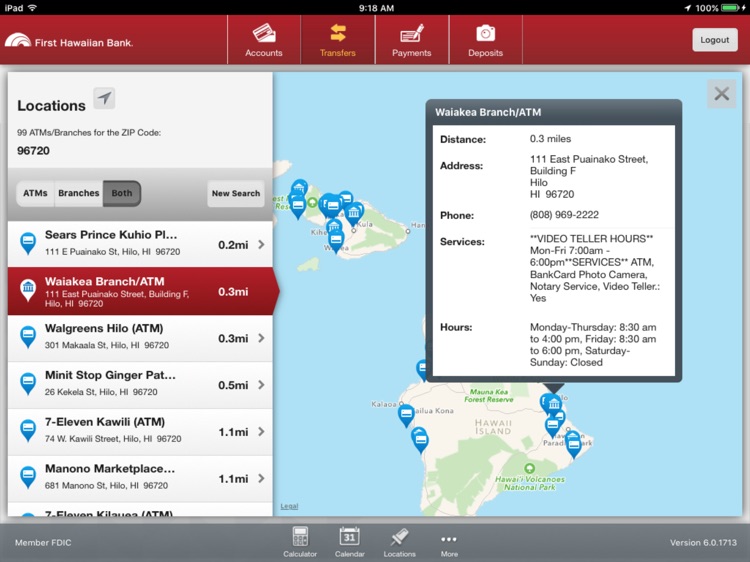Screen dimensions: 750x562
Task: Click Waiakea Branch bank pin icon in list
Action: (x=28, y=290)
